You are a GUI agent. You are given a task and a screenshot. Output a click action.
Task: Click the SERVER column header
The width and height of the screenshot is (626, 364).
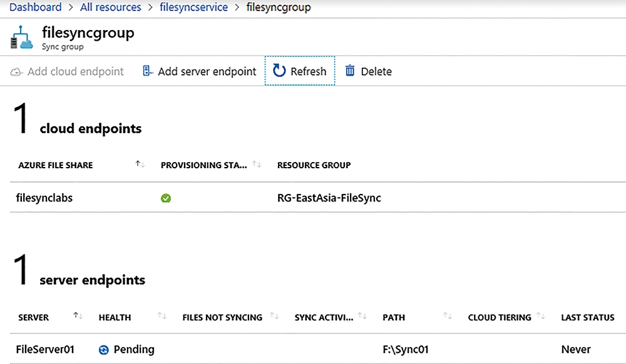pyautogui.click(x=34, y=317)
